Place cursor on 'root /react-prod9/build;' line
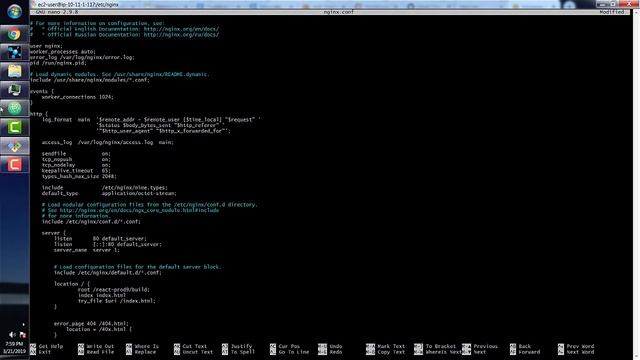Screen dimensions: 640x360 tap(113, 290)
